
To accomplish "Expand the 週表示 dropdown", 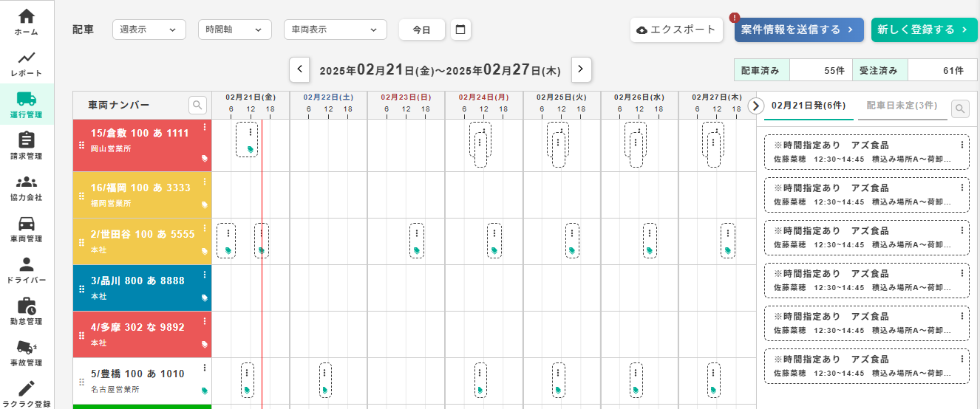I will (x=149, y=30).
